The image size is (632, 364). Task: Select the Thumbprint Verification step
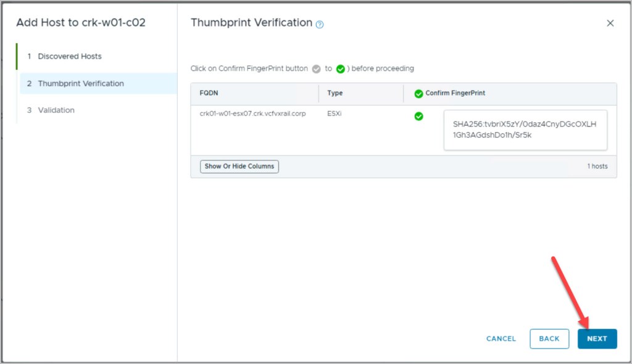click(x=80, y=83)
